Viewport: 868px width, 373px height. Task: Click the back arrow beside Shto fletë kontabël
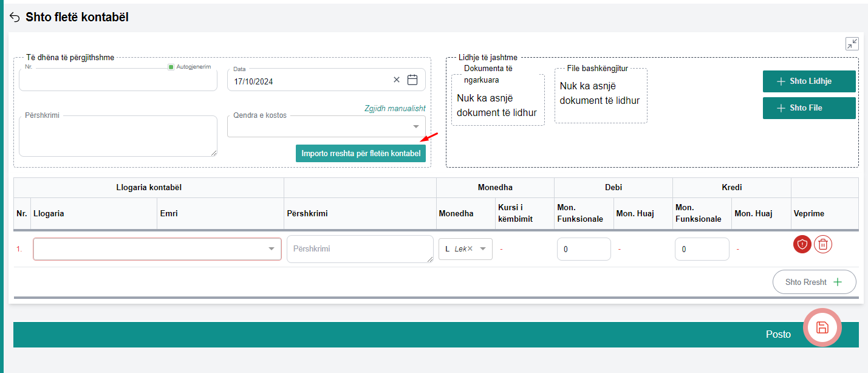pyautogui.click(x=15, y=18)
